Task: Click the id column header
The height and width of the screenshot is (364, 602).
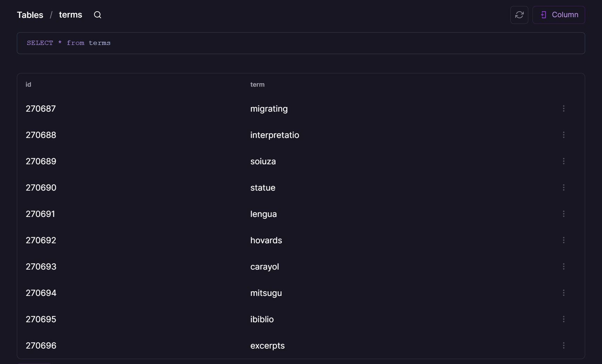Action: coord(28,85)
